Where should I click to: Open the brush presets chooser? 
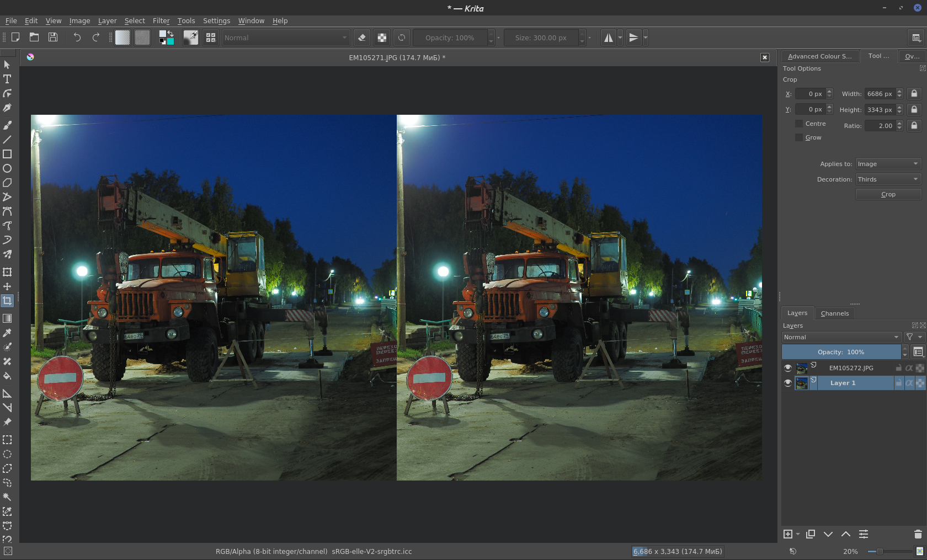tap(211, 38)
